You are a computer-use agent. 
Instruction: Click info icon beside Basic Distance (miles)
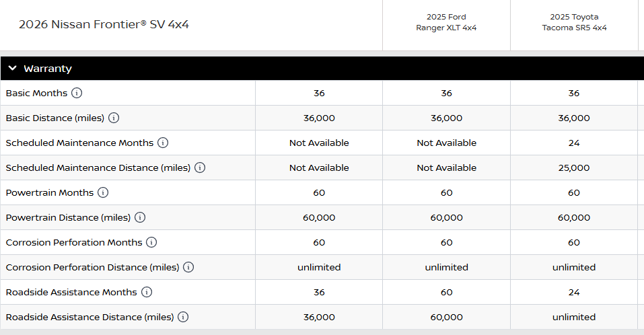(x=114, y=118)
